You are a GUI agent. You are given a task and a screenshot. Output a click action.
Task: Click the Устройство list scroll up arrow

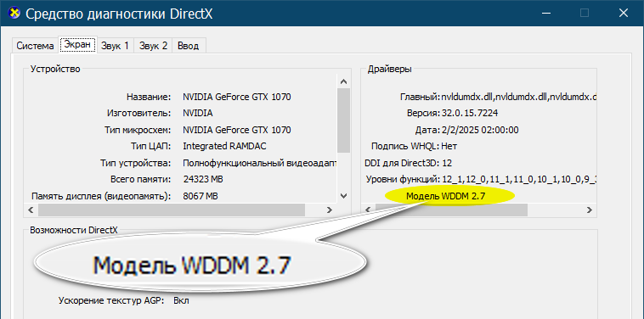coord(344,81)
